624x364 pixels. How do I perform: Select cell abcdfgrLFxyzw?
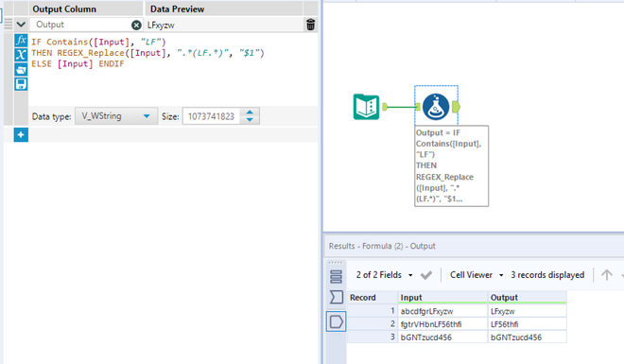[442, 311]
